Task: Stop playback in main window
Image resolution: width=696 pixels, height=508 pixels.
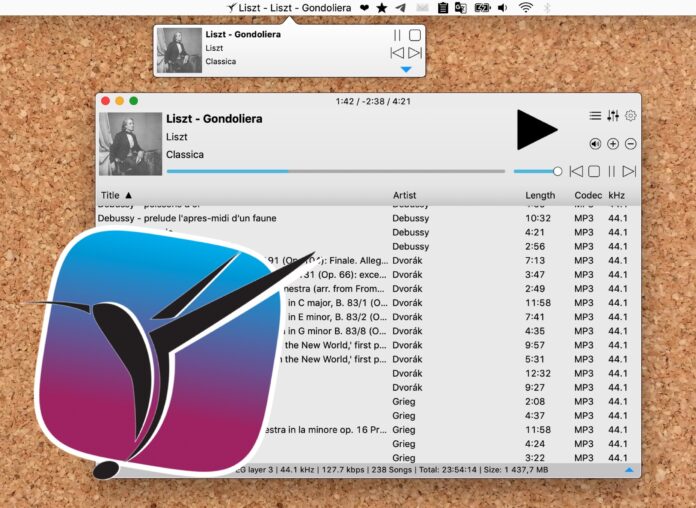Action: (x=594, y=172)
